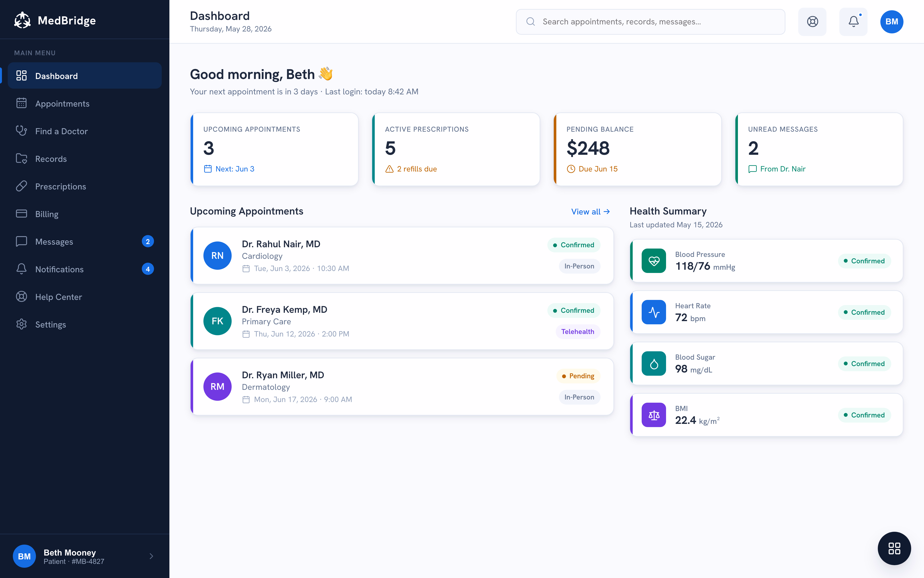Click the From Dr. Nair message link
The width and height of the screenshot is (924, 578).
tap(777, 169)
